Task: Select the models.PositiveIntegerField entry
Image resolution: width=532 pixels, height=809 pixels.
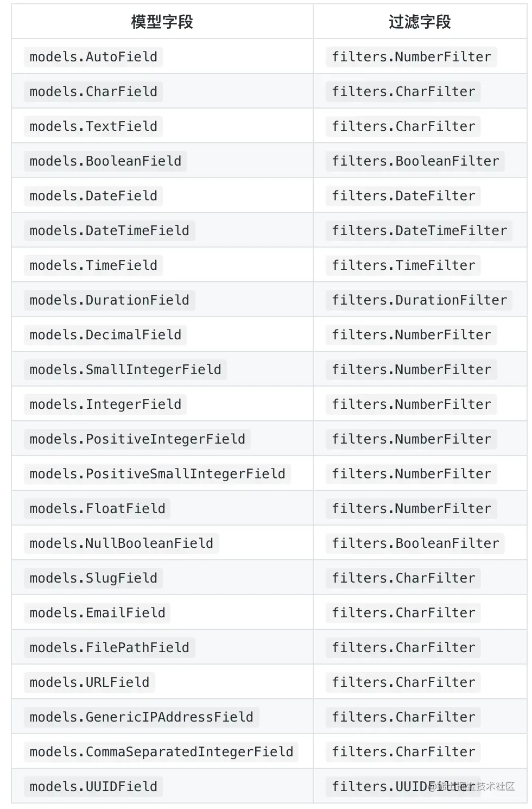Action: point(137,439)
